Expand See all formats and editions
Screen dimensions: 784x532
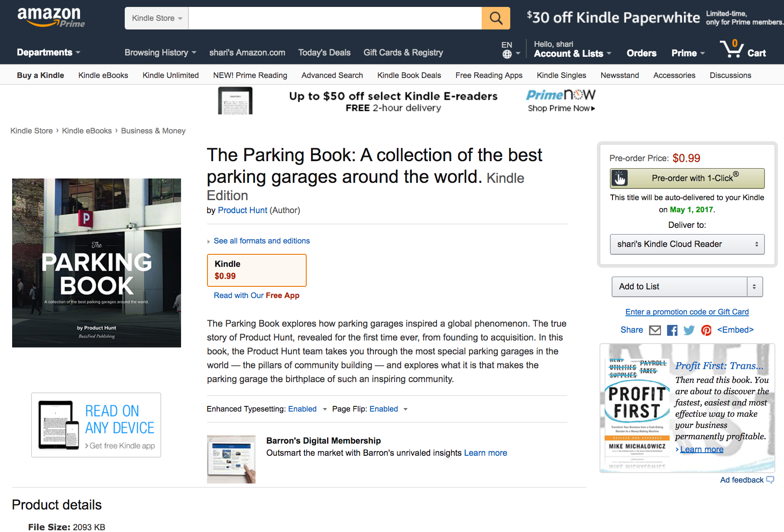point(262,240)
